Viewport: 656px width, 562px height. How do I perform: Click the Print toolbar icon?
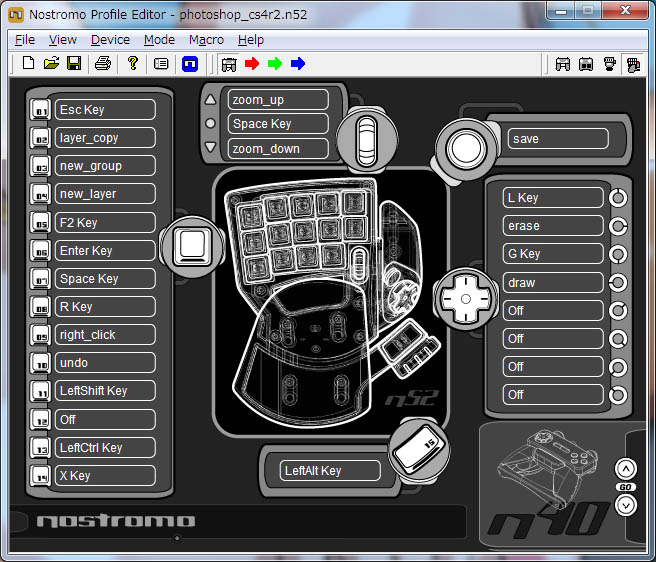pyautogui.click(x=103, y=64)
